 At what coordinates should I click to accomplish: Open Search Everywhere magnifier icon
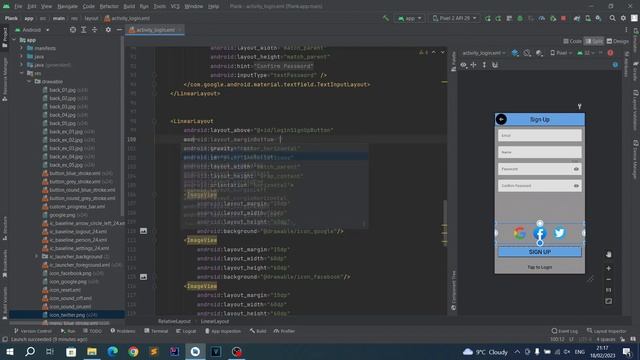[x=612, y=18]
